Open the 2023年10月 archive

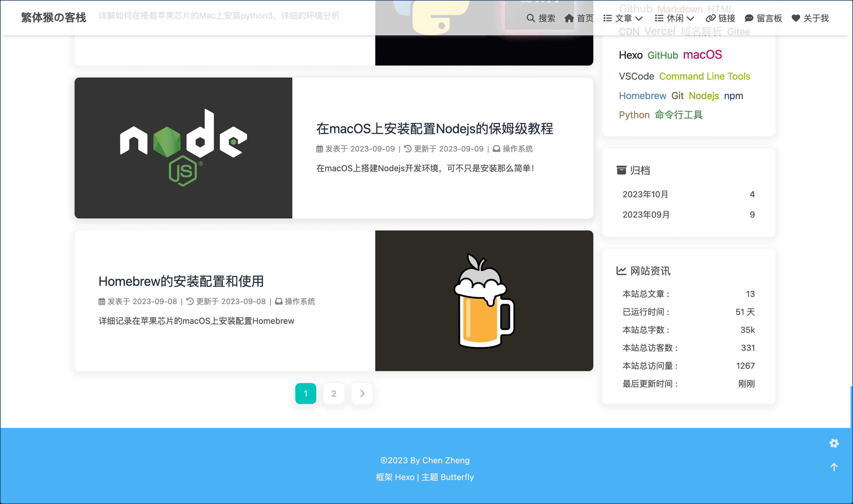(x=689, y=194)
